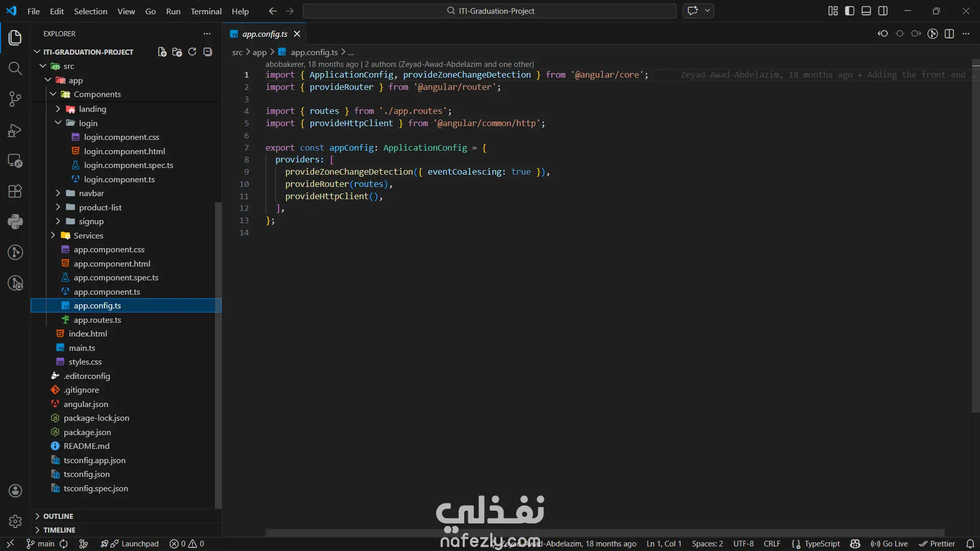Open the Search view icon
Screen dimensions: 980x551
[x=15, y=68]
